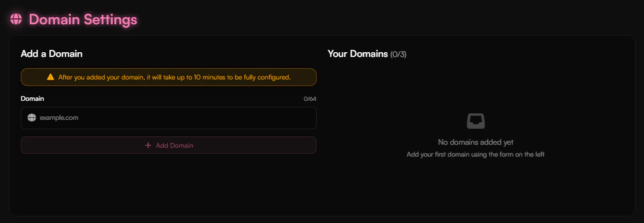Click the empty inbox tray icon

(476, 121)
